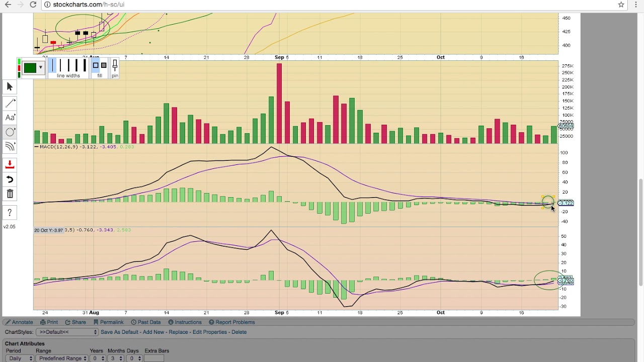This screenshot has height=362, width=644.
Task: Open the Years dropdown
Action: click(x=98, y=358)
